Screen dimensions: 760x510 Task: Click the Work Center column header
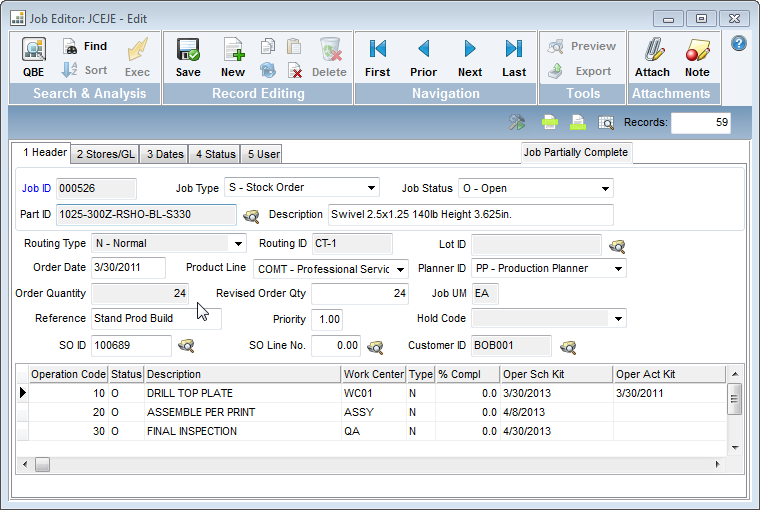click(373, 374)
